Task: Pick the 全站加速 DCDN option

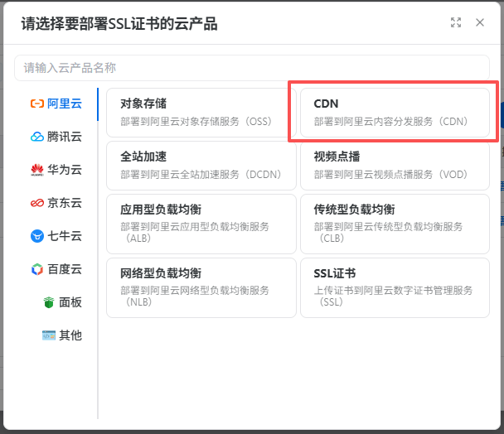Action: coord(201,165)
